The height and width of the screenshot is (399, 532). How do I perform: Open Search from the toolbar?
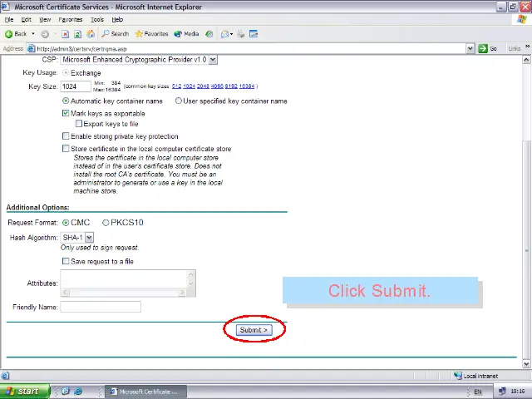pyautogui.click(x=116, y=34)
